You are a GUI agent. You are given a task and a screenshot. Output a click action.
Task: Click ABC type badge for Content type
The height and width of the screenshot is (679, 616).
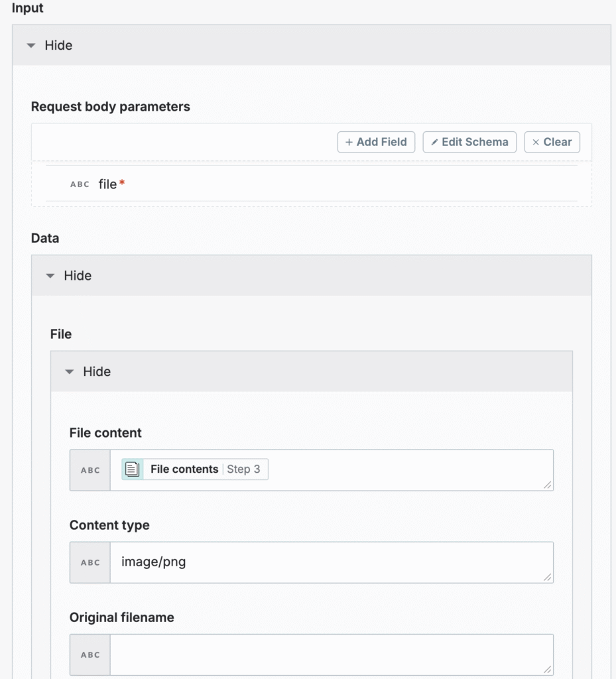[x=90, y=562]
